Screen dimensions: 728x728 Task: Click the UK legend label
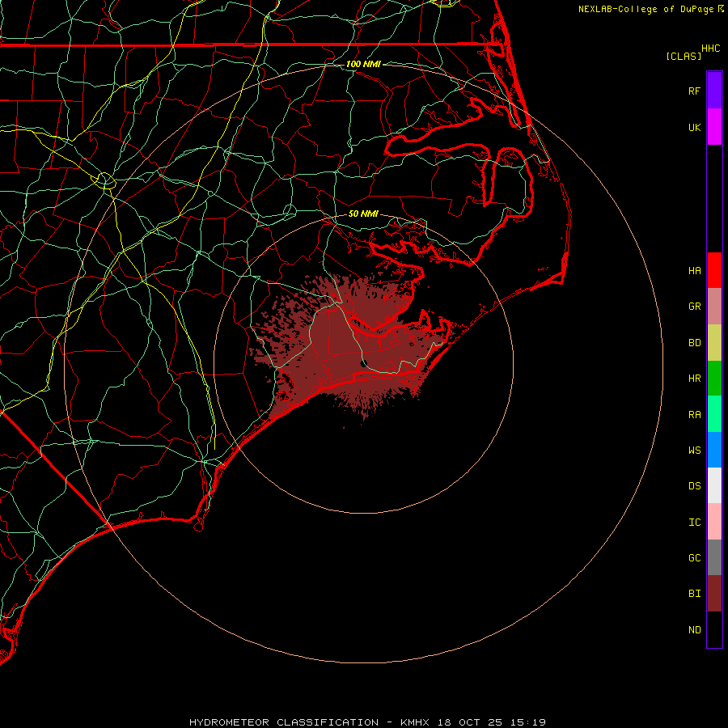pyautogui.click(x=694, y=127)
